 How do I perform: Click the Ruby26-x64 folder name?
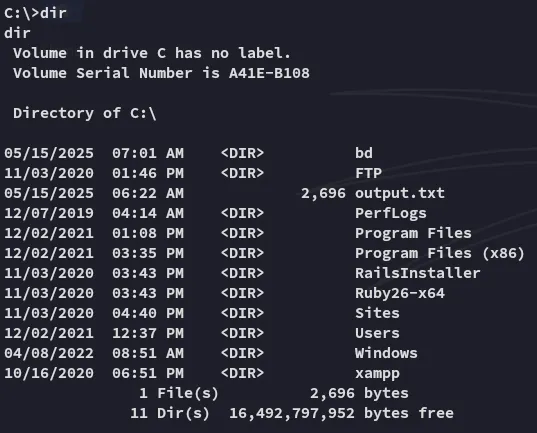point(400,293)
